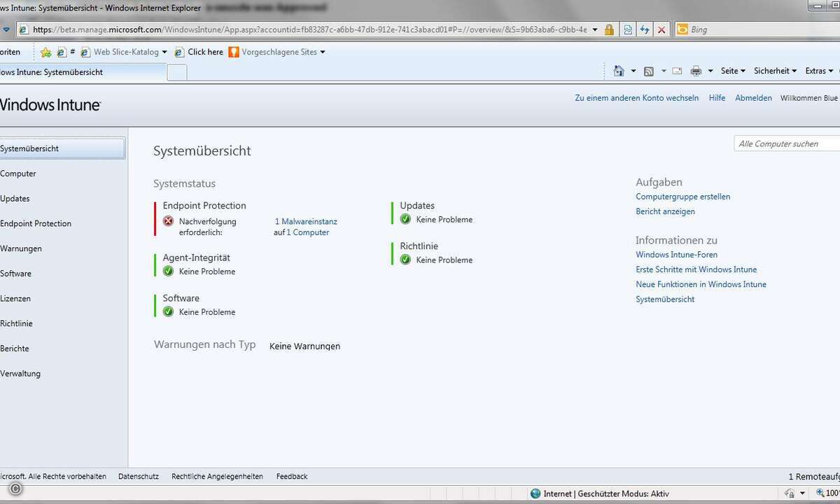This screenshot has width=840, height=504.
Task: Refresh the page with the reload icon
Action: coord(645,29)
